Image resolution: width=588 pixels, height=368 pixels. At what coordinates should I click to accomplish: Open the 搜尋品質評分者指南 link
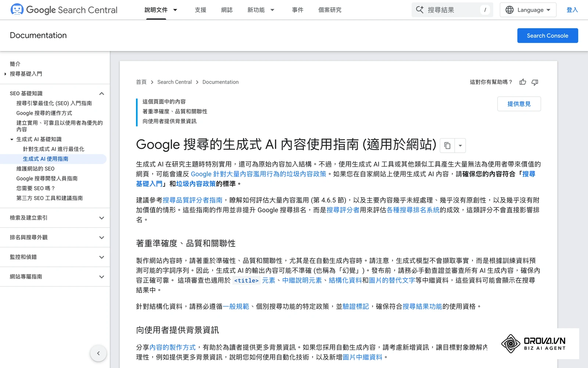coord(193,200)
